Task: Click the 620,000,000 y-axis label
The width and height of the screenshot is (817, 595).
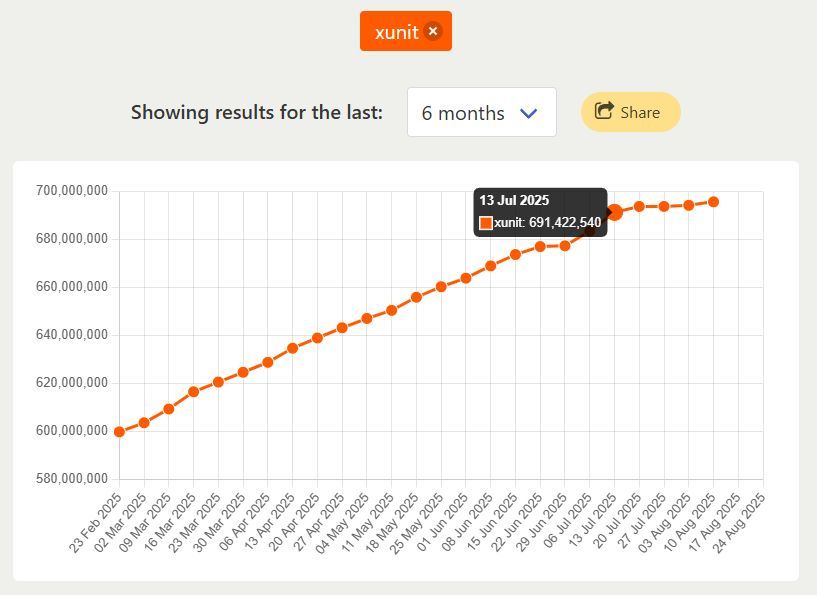Action: (72, 382)
